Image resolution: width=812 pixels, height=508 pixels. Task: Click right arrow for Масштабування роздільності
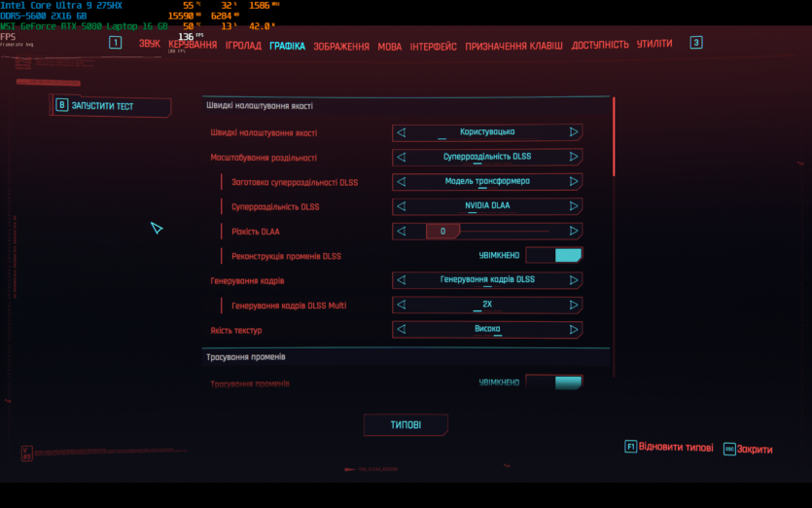pyautogui.click(x=574, y=157)
